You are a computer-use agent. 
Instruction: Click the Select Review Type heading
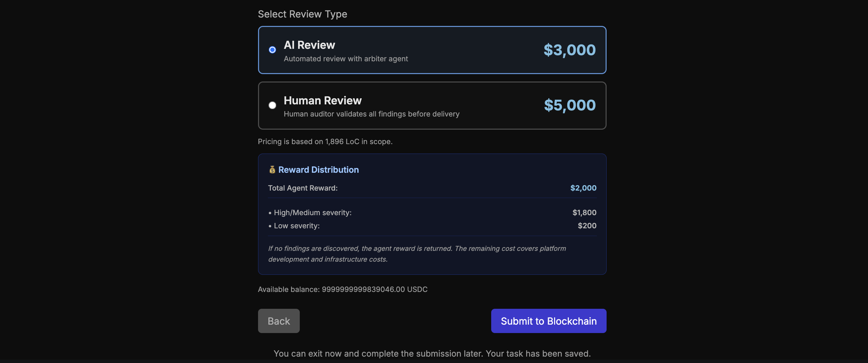tap(302, 14)
